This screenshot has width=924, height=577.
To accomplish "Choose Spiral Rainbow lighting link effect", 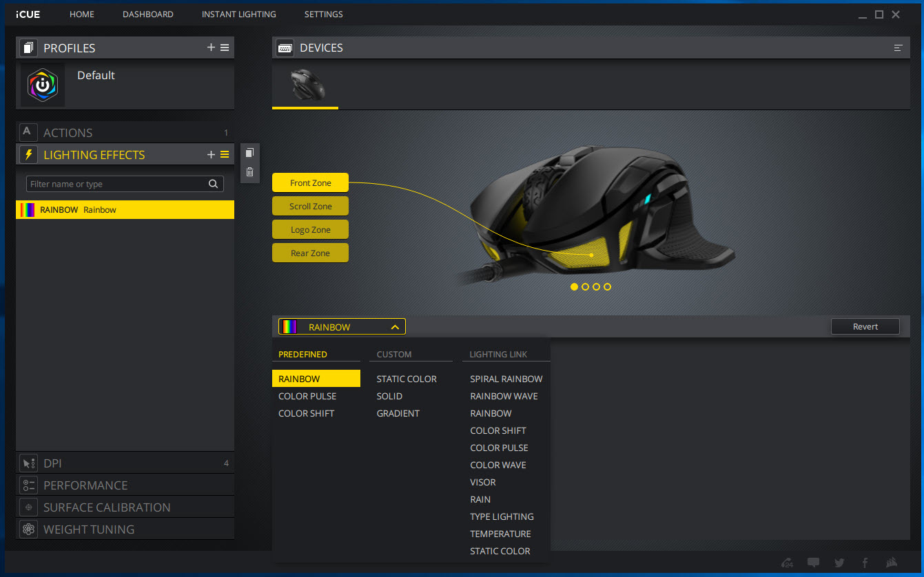I will (x=506, y=379).
